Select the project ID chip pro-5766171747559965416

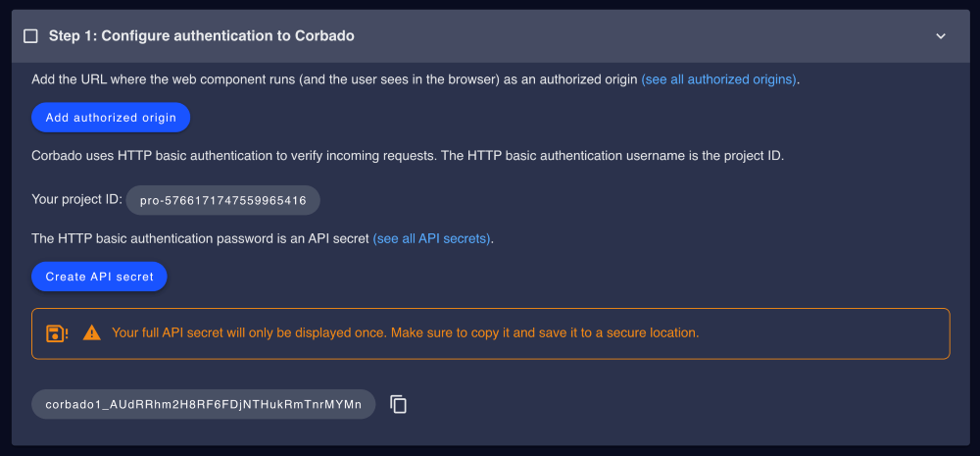coord(223,200)
